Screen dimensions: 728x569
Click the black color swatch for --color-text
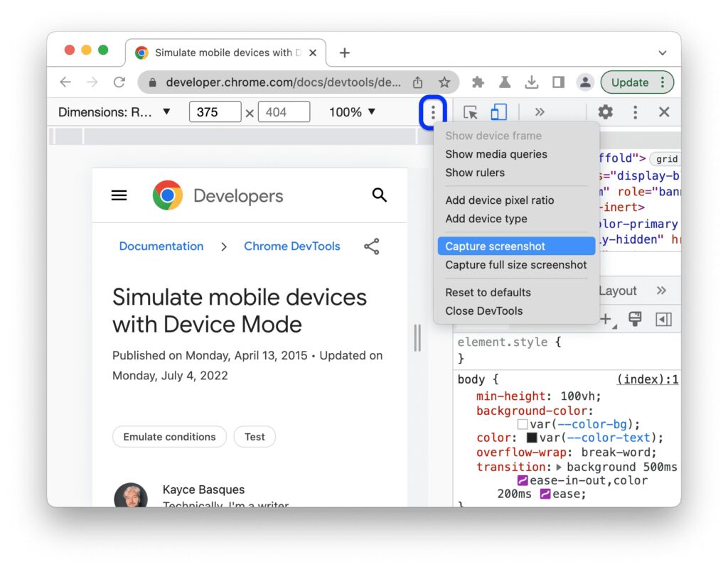coord(532,438)
